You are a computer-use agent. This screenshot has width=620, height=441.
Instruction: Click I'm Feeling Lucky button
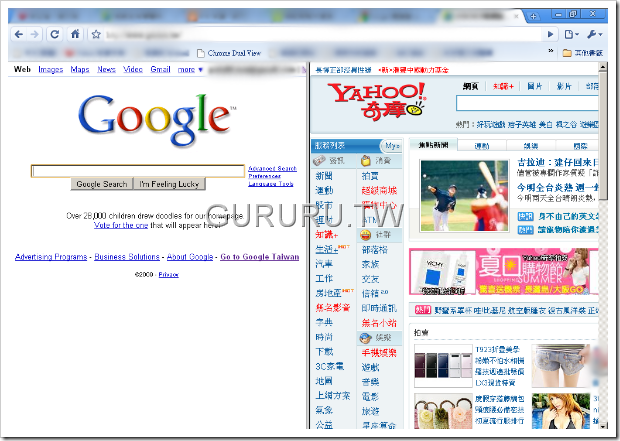pyautogui.click(x=169, y=184)
